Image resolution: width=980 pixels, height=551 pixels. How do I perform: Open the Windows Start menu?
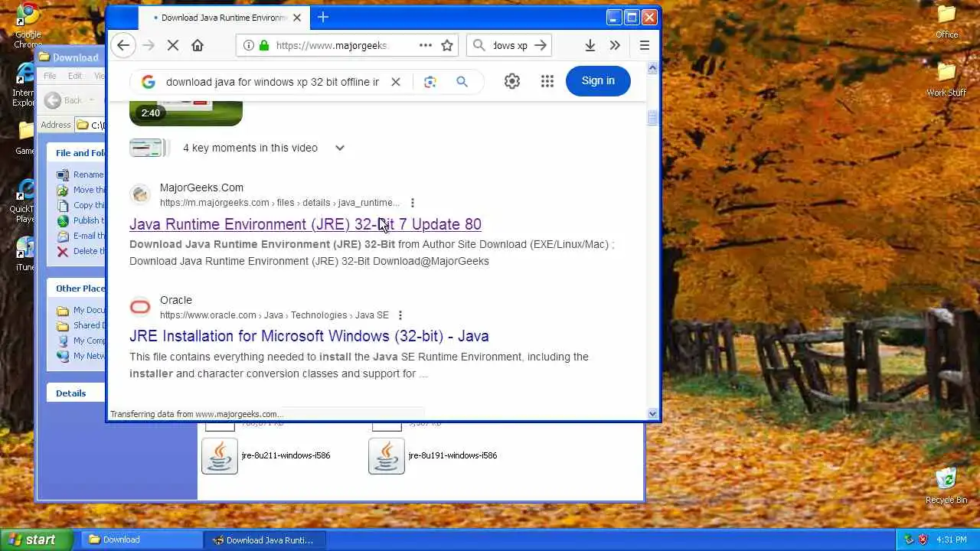pos(37,540)
